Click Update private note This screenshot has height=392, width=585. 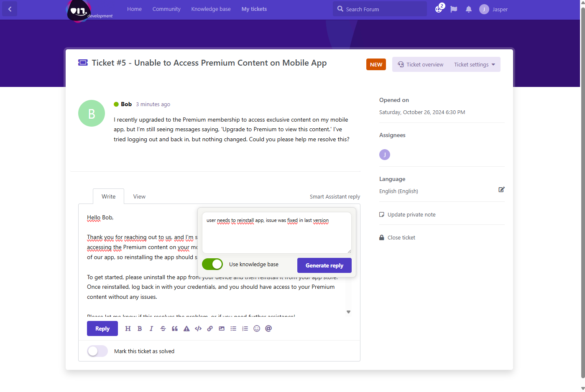coord(407,214)
